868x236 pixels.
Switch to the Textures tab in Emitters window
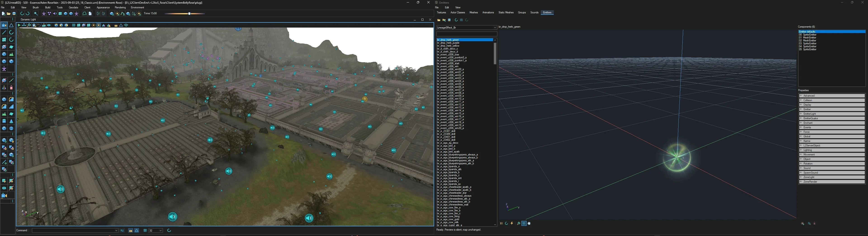click(x=441, y=12)
